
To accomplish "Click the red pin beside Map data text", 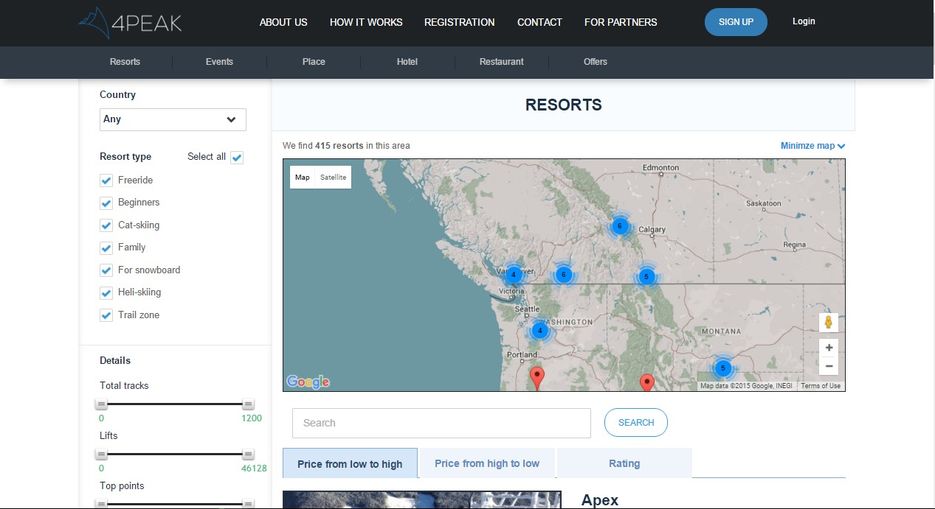I will coord(647,382).
